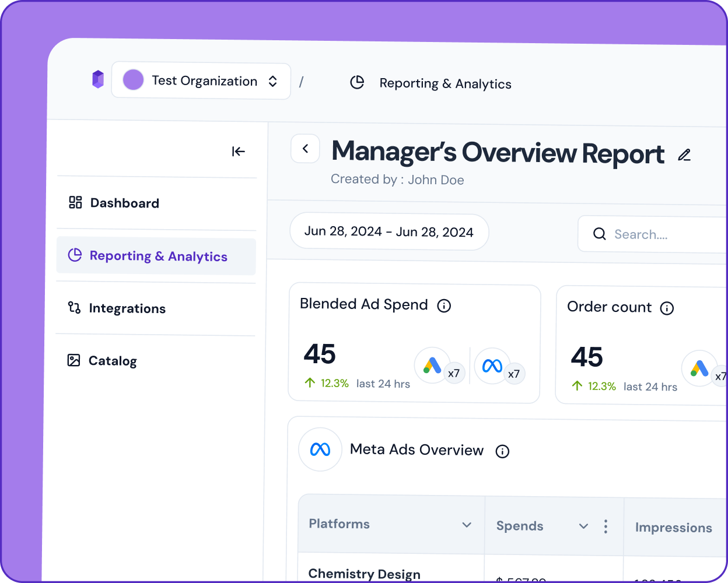Open the Reporting & Analytics breadcrumb link
Screen dimensions: 728x583
click(x=445, y=83)
